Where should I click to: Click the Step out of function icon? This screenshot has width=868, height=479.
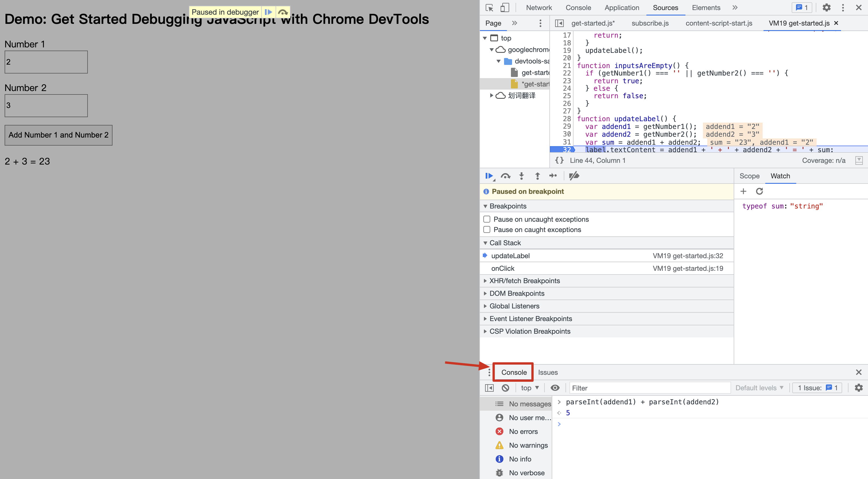(537, 176)
